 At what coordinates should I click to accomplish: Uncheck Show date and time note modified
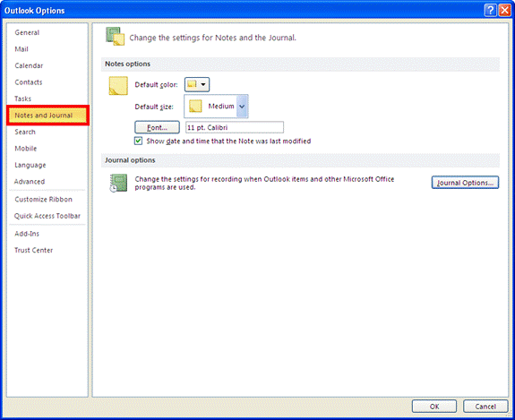138,141
